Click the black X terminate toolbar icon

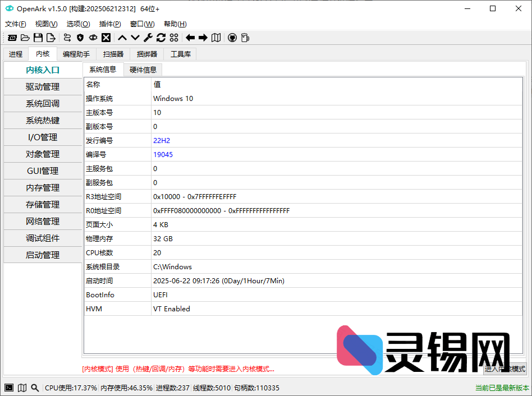(x=106, y=38)
